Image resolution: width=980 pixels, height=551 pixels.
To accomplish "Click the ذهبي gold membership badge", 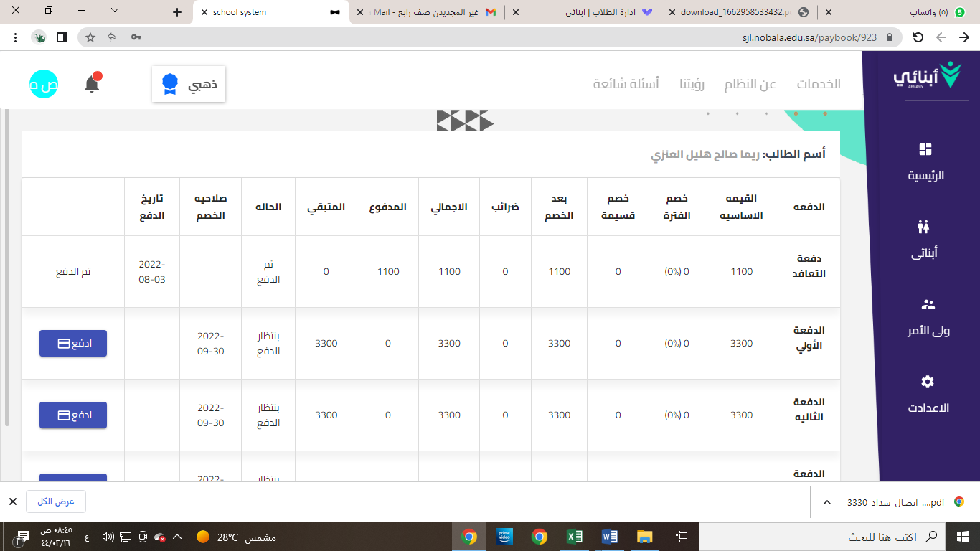I will tap(189, 84).
